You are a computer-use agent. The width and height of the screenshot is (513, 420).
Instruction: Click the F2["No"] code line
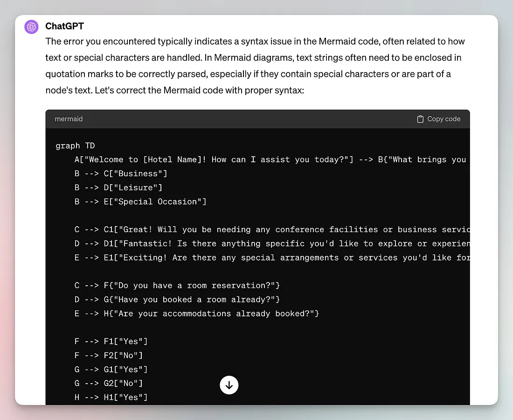(x=108, y=355)
